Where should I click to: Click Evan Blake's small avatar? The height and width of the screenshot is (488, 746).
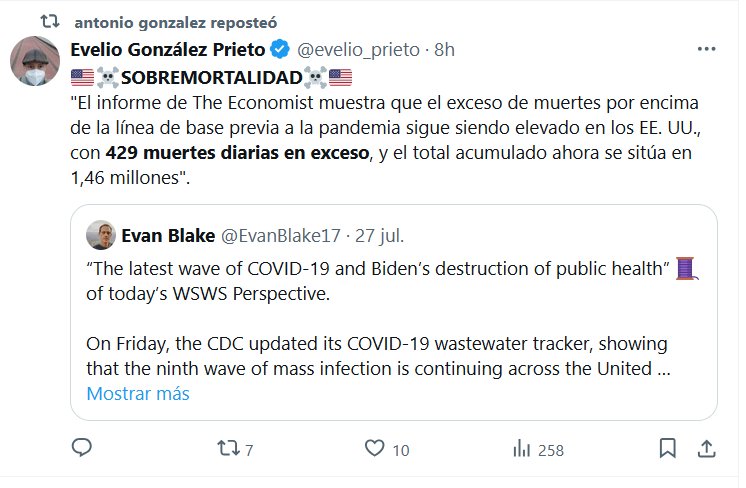100,235
